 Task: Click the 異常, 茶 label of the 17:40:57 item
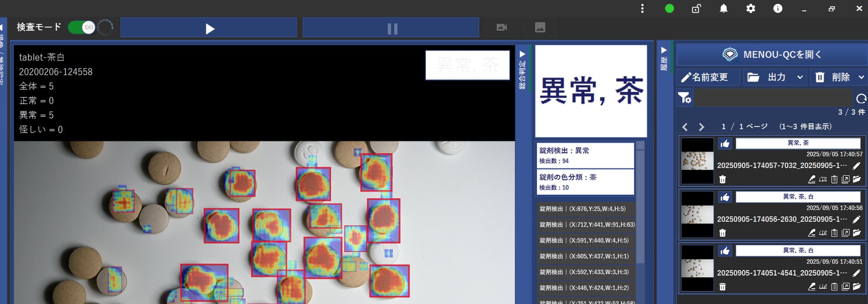pyautogui.click(x=798, y=143)
